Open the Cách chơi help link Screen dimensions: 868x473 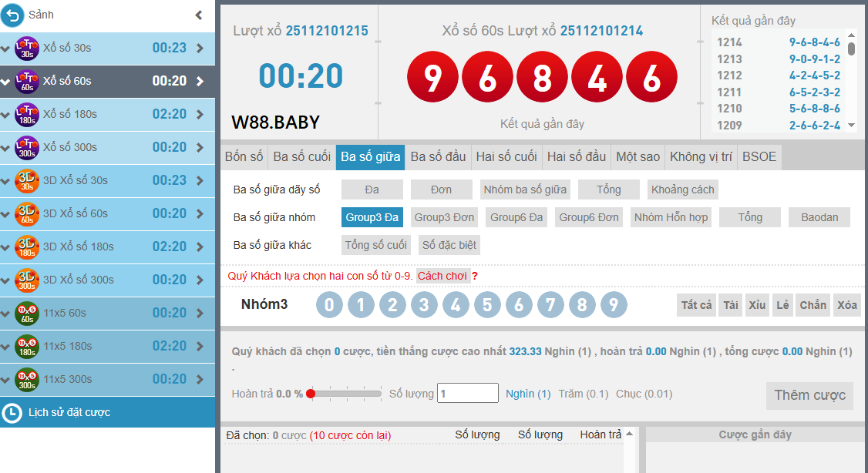[x=442, y=276]
